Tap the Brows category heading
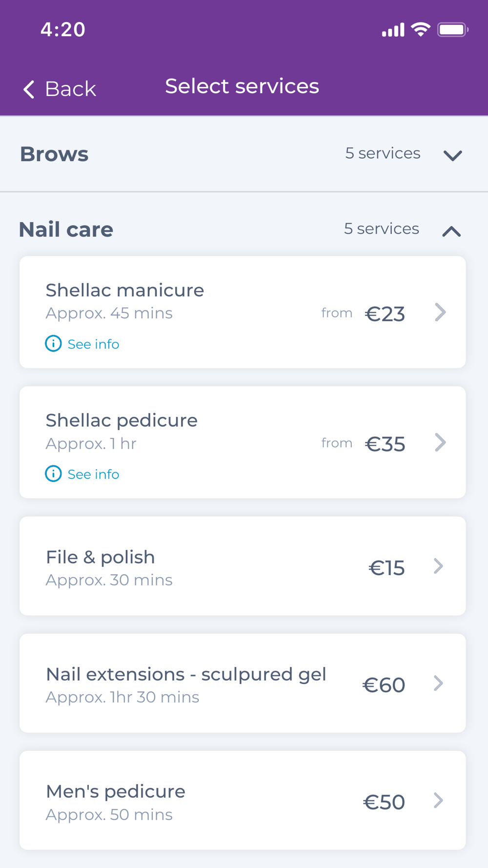488x868 pixels. click(54, 154)
